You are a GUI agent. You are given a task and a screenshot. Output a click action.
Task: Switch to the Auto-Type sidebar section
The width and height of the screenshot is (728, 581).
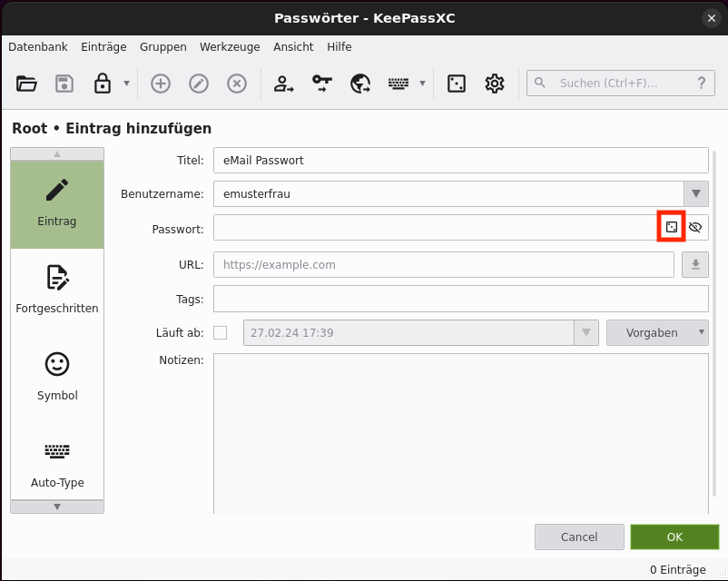57,464
